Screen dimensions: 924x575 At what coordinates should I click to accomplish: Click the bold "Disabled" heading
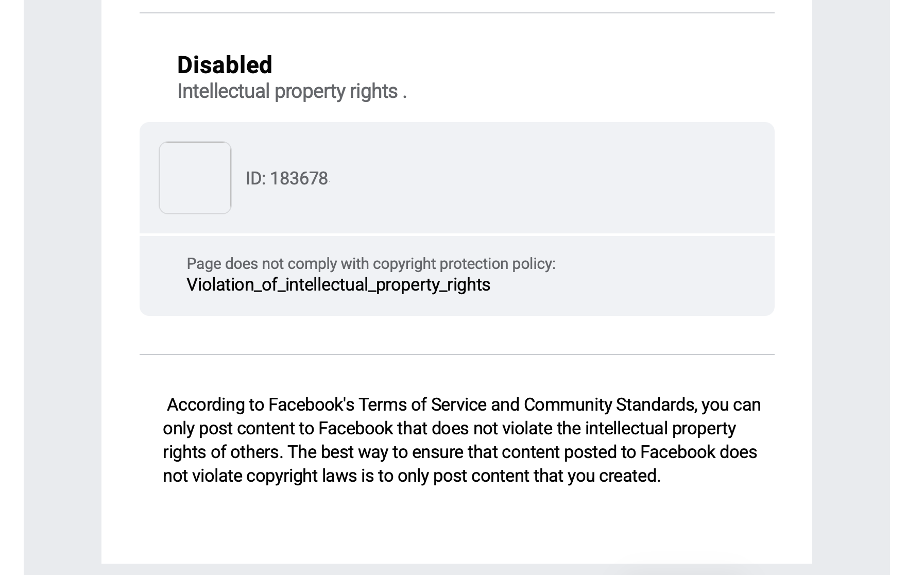coord(225,65)
